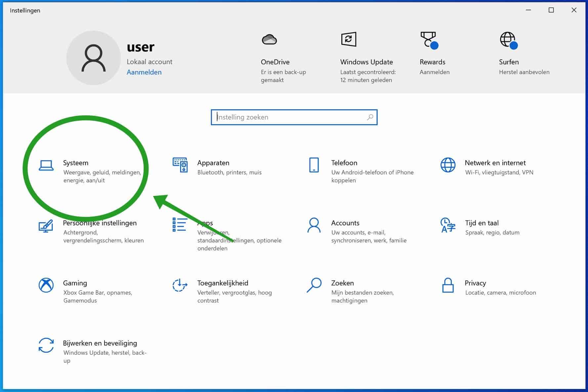Click the Toegankelijkheid title text
Image resolution: width=588 pixels, height=392 pixels.
point(223,283)
